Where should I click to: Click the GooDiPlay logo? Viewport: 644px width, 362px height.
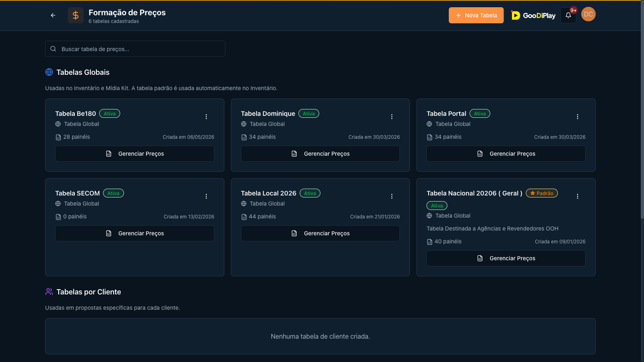click(x=533, y=15)
